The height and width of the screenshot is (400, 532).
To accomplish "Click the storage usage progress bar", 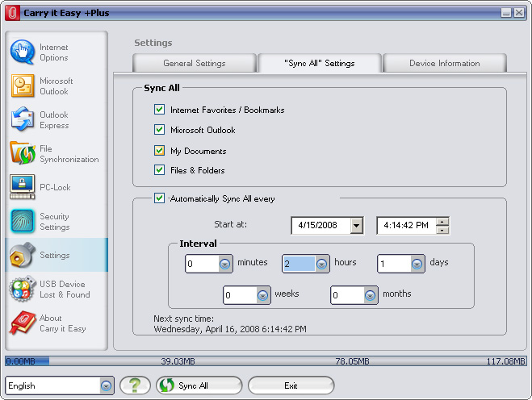I will pyautogui.click(x=266, y=361).
